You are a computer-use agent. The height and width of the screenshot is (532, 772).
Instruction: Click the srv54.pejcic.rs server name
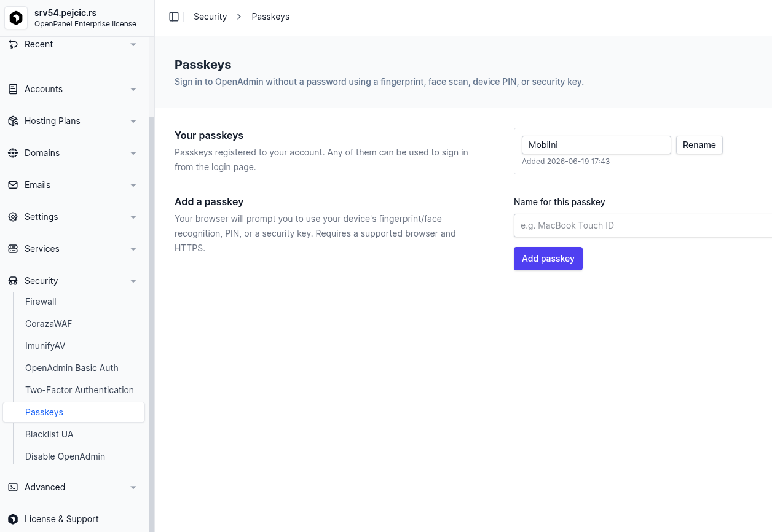pos(65,13)
